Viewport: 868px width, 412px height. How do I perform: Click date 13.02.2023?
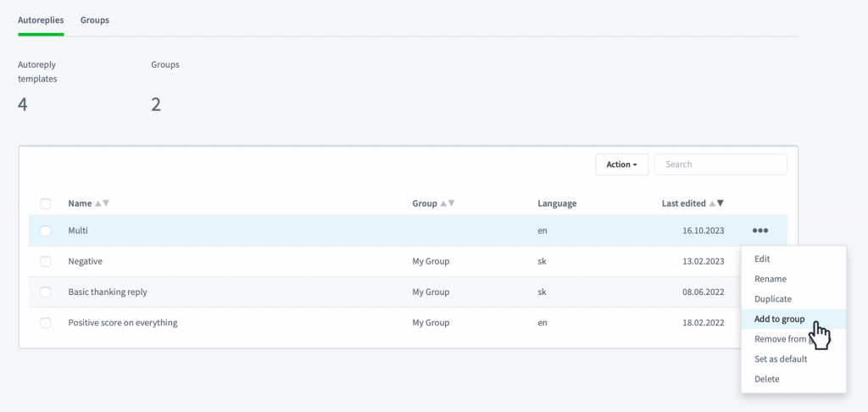(703, 261)
